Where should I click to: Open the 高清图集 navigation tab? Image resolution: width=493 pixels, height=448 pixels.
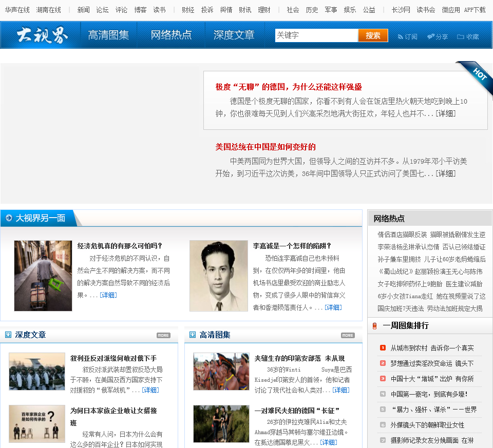pos(108,35)
